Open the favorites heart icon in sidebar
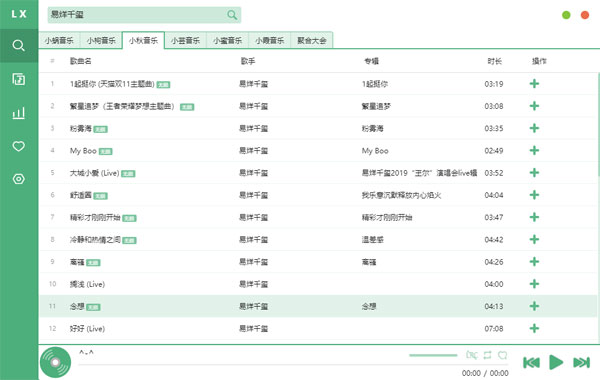 [x=18, y=146]
